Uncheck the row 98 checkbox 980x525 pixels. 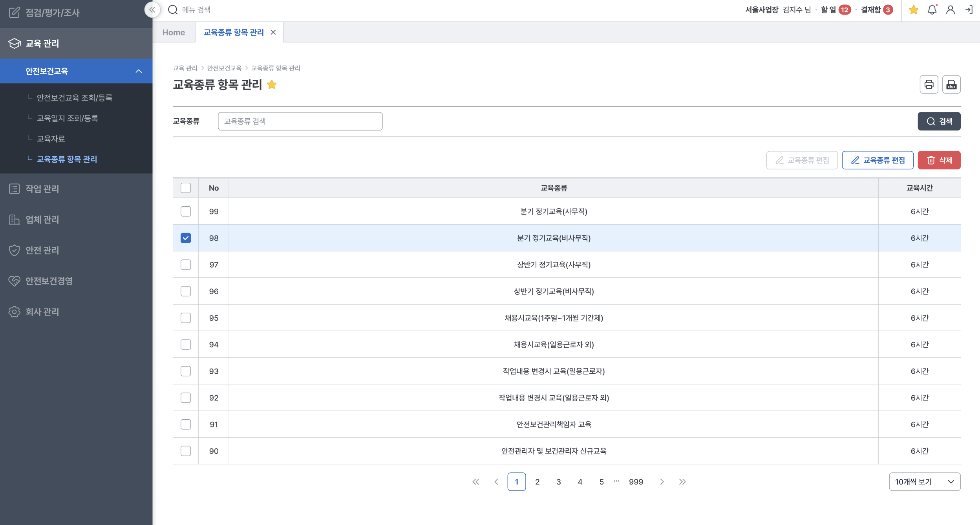click(x=186, y=238)
